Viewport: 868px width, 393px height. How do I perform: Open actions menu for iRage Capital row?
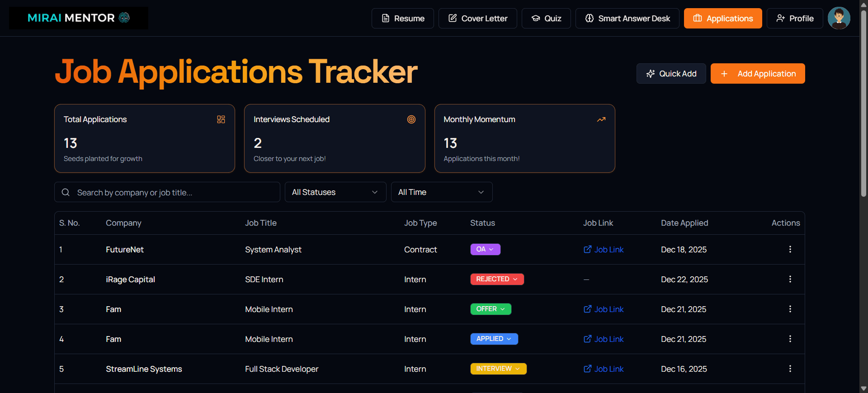790,279
